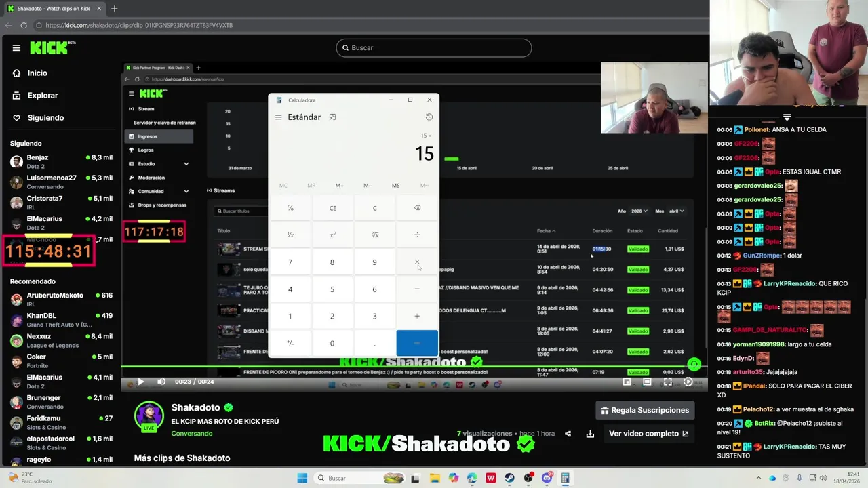Click the Calculator reciprocal 1/x key
868x488 pixels.
tap(290, 235)
